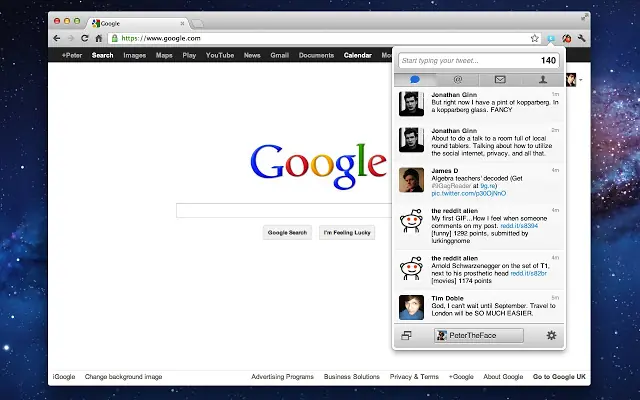This screenshot has width=640, height=400.
Task: Open extension settings gear icon
Action: click(551, 336)
